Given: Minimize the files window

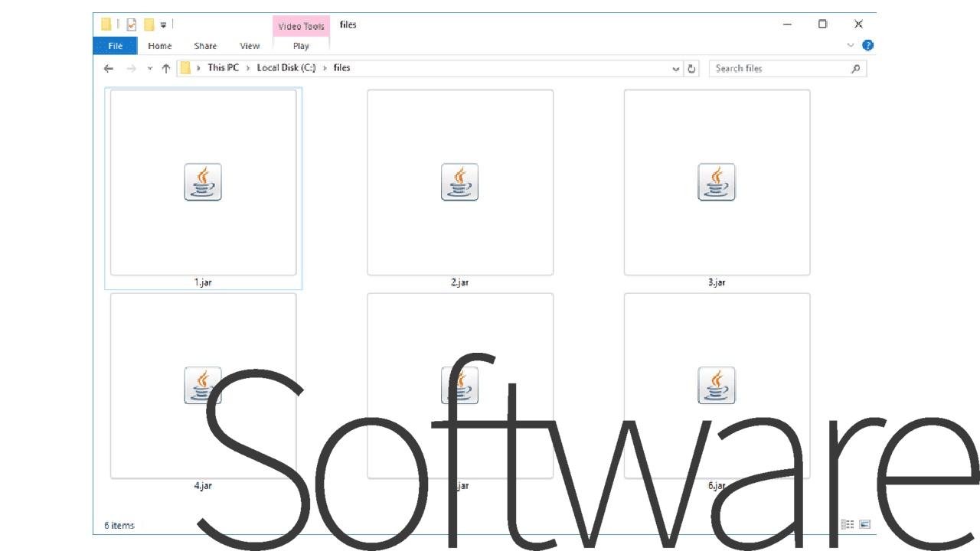Looking at the screenshot, I should click(x=787, y=24).
